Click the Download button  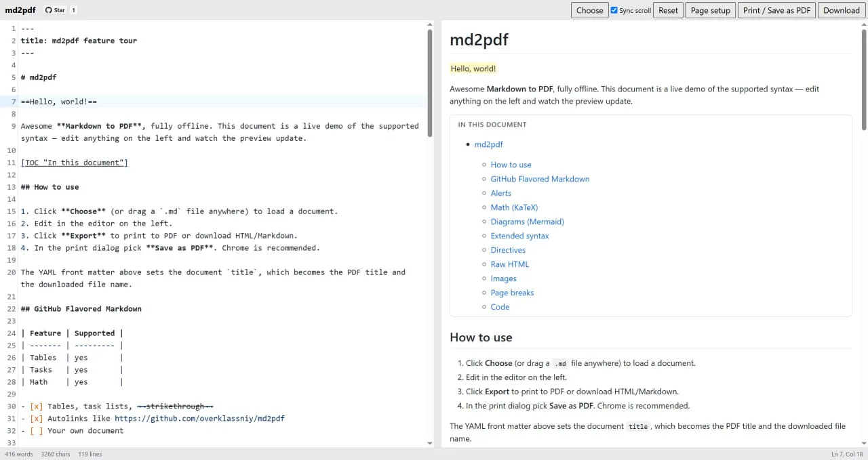click(x=842, y=10)
